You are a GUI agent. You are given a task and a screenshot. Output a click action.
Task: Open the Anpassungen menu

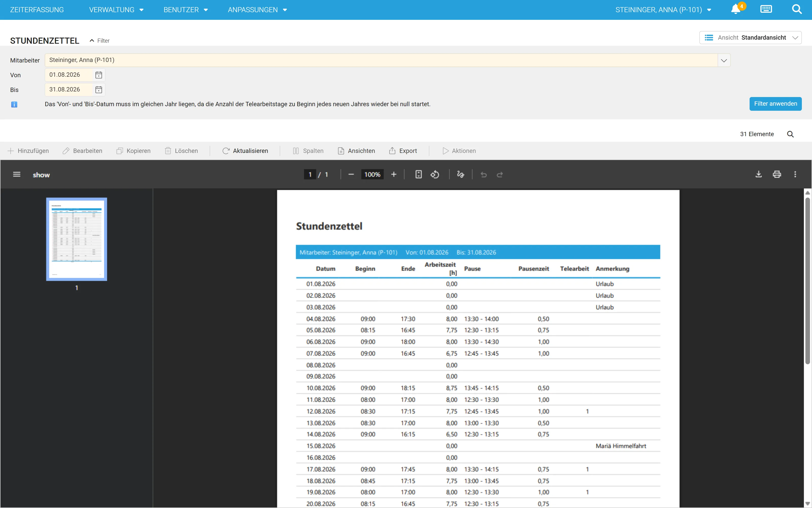pyautogui.click(x=257, y=10)
